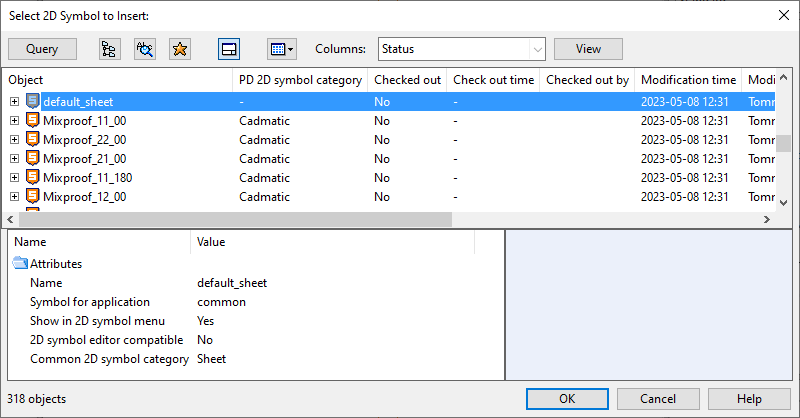Click the View button
Screen dimensions: 800x418
point(588,49)
